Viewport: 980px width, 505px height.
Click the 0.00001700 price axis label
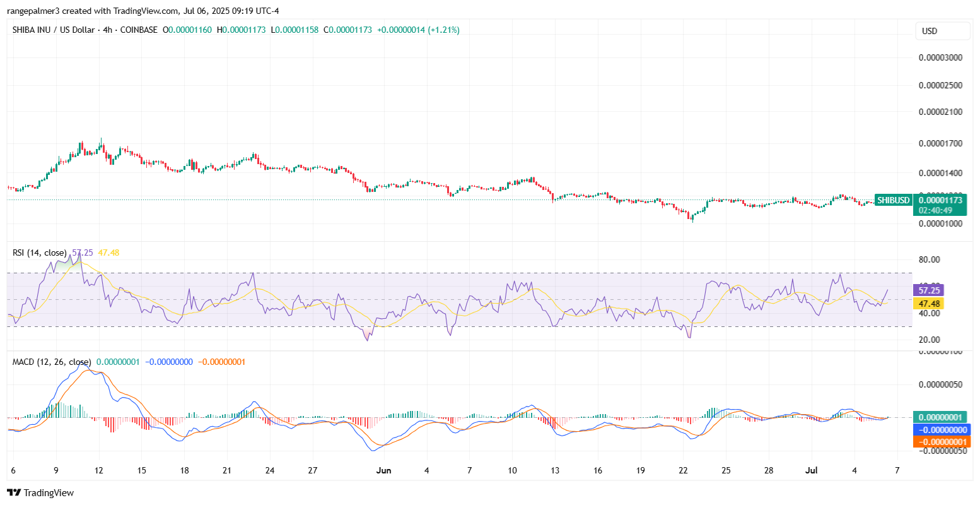coord(940,143)
